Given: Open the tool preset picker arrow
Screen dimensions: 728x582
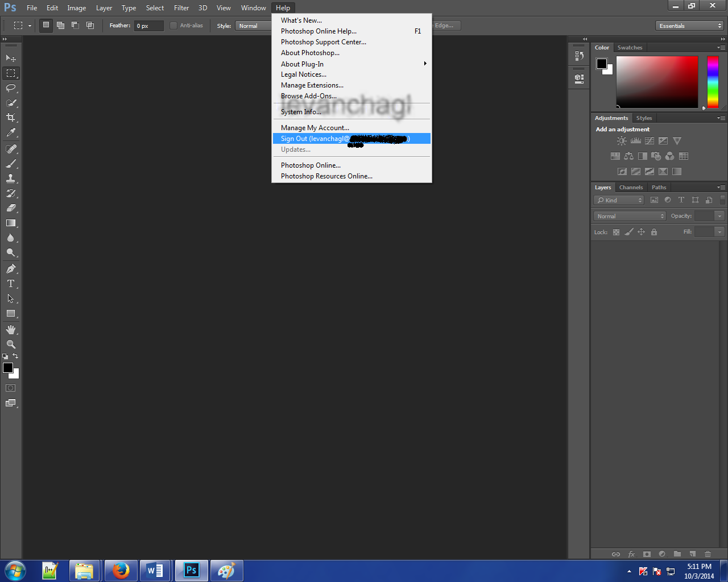Looking at the screenshot, I should pyautogui.click(x=30, y=26).
